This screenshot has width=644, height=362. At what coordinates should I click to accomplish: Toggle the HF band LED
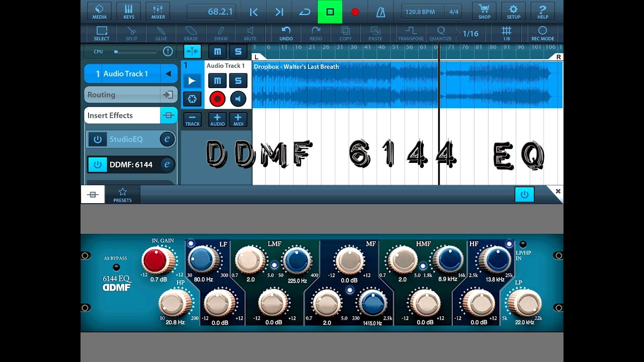509,244
